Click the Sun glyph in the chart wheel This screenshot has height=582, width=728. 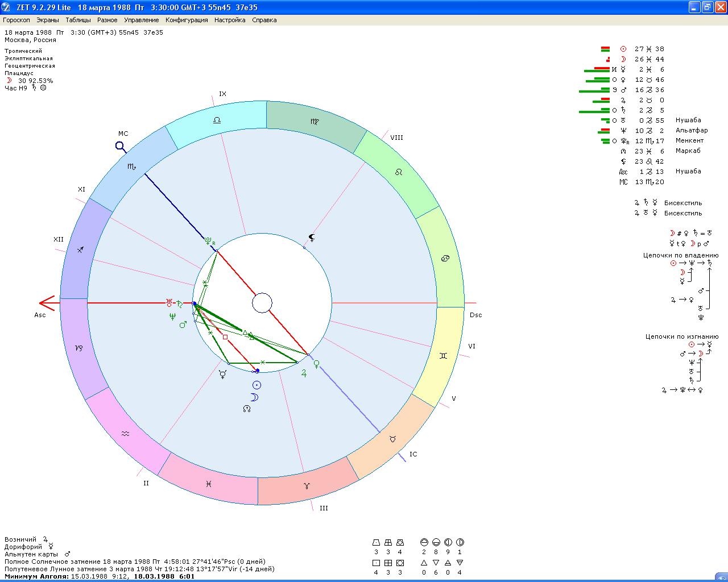257,385
